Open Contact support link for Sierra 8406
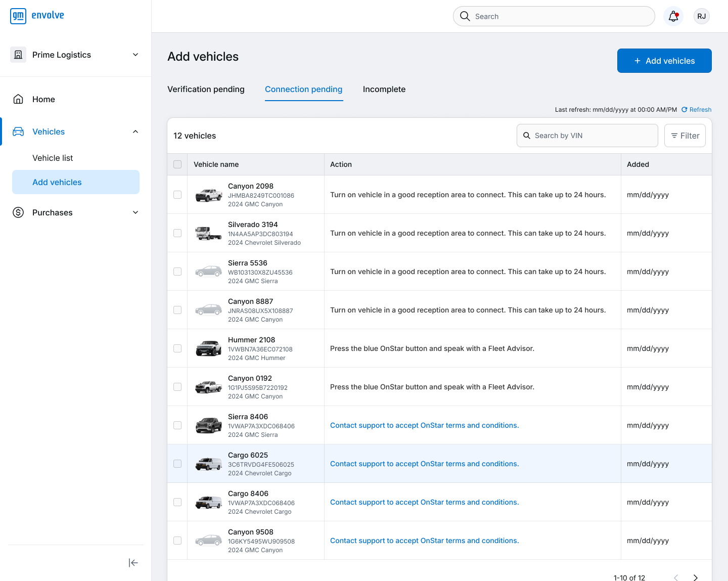The image size is (728, 581). coord(425,425)
